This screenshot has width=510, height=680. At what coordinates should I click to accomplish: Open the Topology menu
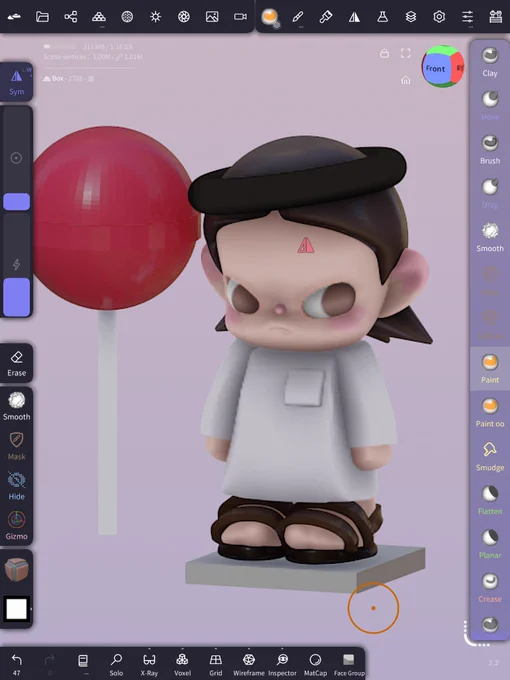(x=99, y=17)
